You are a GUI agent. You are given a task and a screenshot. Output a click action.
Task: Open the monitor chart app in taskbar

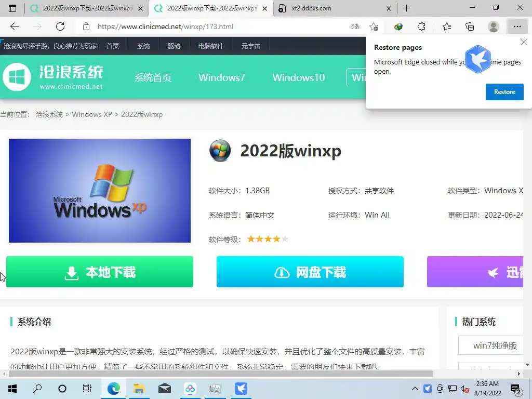click(216, 389)
